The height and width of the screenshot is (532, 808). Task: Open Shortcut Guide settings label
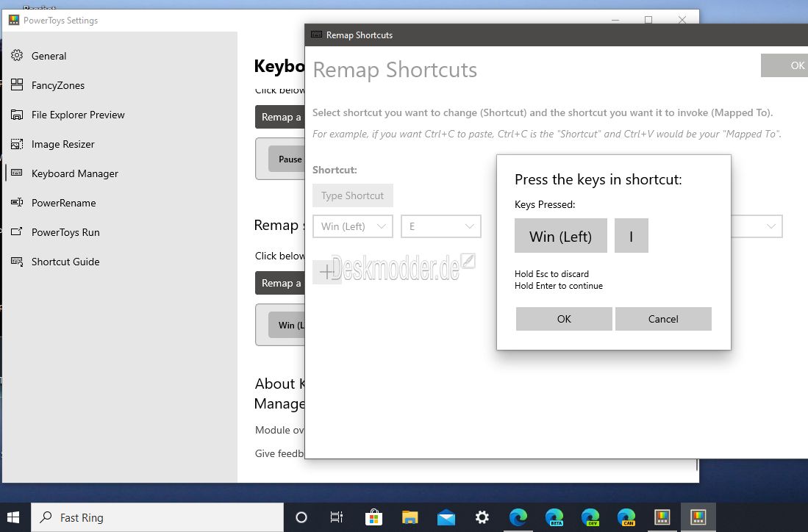coord(65,261)
